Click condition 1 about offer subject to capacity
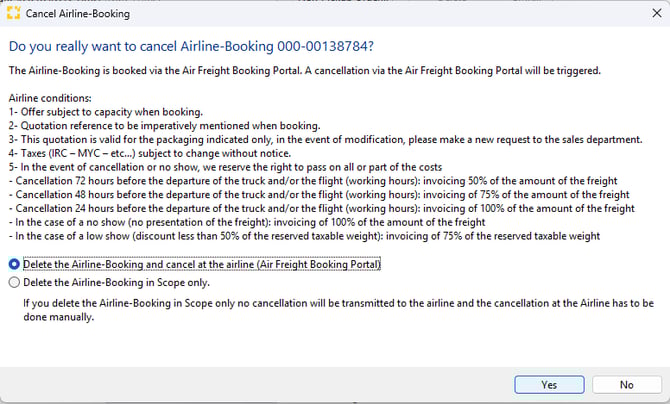The width and height of the screenshot is (670, 404). (x=106, y=112)
